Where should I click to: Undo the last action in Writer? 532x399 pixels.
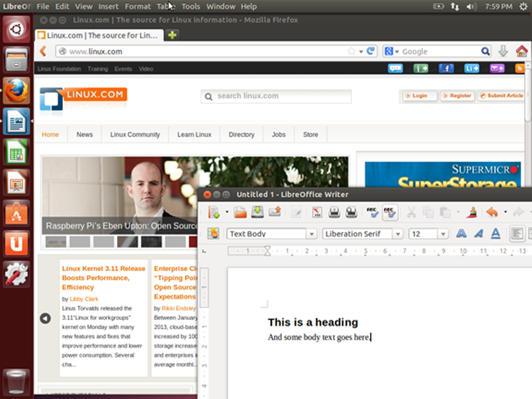coord(491,213)
